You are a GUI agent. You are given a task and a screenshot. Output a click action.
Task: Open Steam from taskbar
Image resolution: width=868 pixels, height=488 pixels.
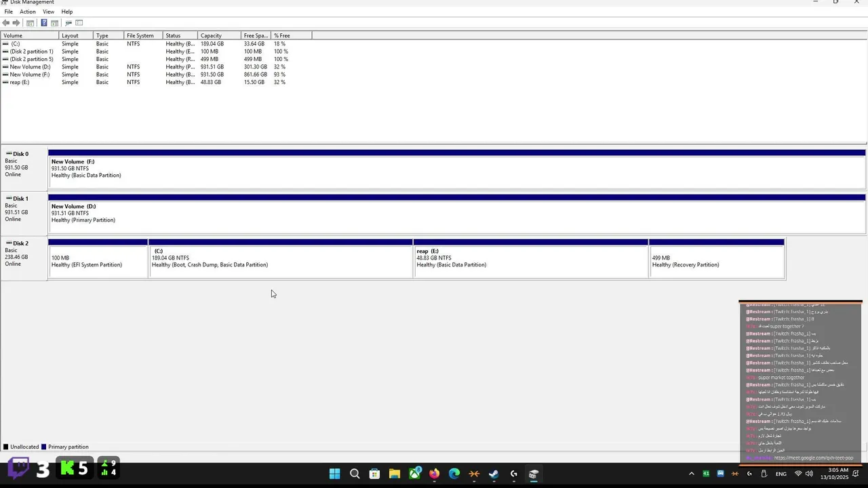click(494, 474)
